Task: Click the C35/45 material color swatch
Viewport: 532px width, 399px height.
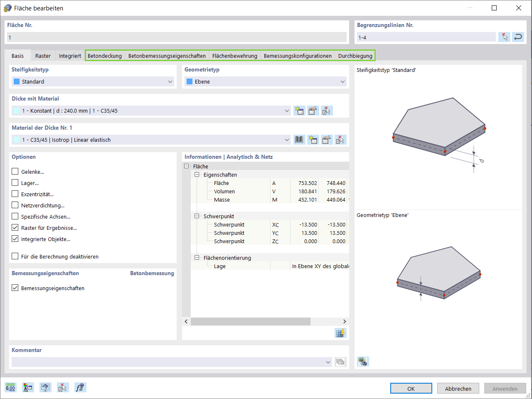Action: point(17,140)
